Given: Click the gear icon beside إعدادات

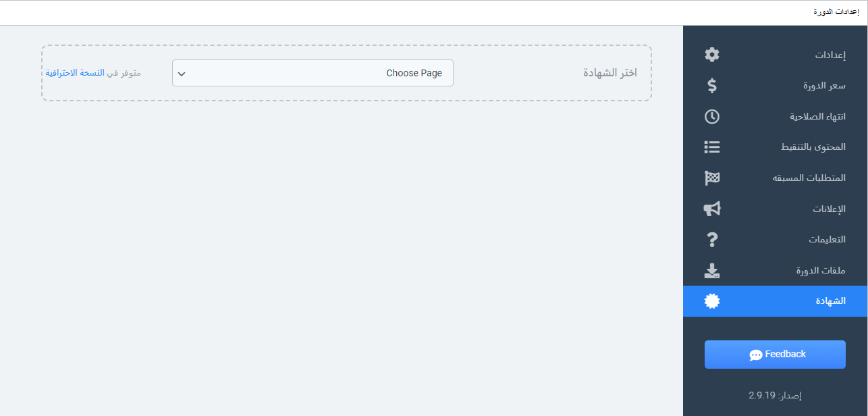Looking at the screenshot, I should [x=712, y=55].
